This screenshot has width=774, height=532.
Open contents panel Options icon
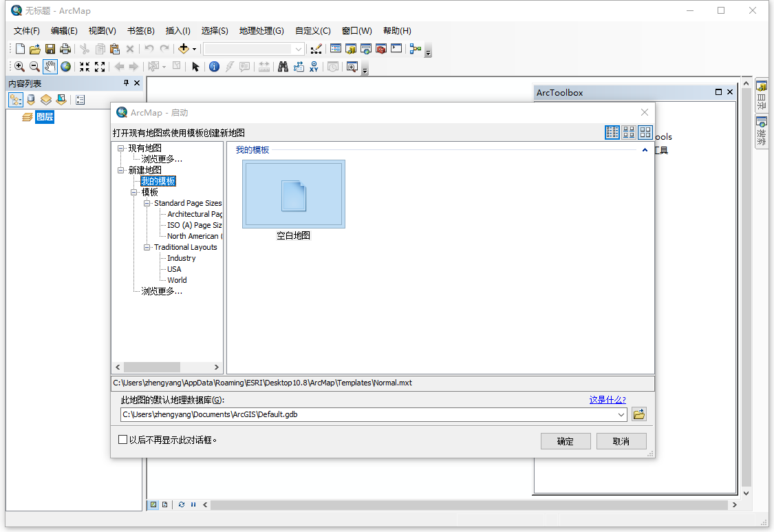click(80, 100)
